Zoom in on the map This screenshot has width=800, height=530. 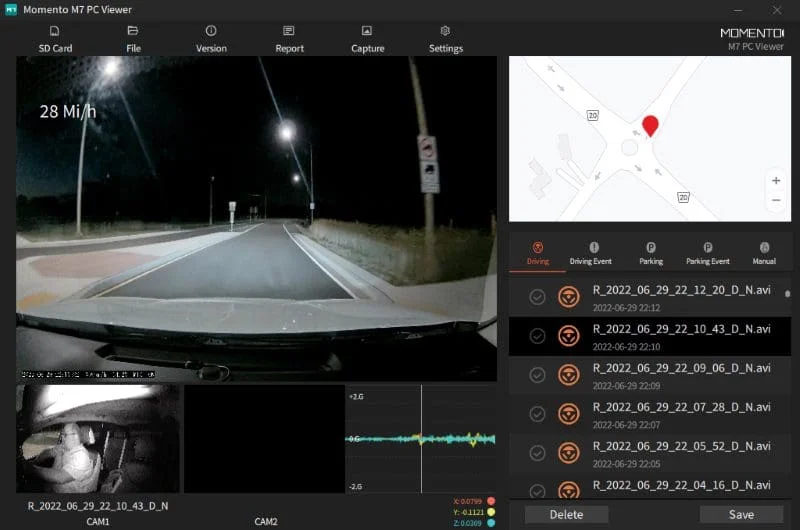(776, 181)
